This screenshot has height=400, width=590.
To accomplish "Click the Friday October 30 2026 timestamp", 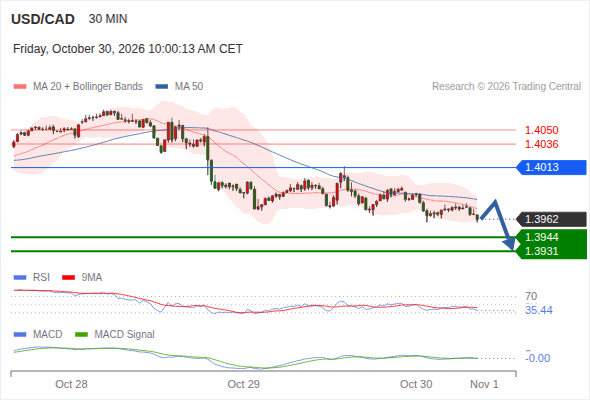I will pos(128,49).
